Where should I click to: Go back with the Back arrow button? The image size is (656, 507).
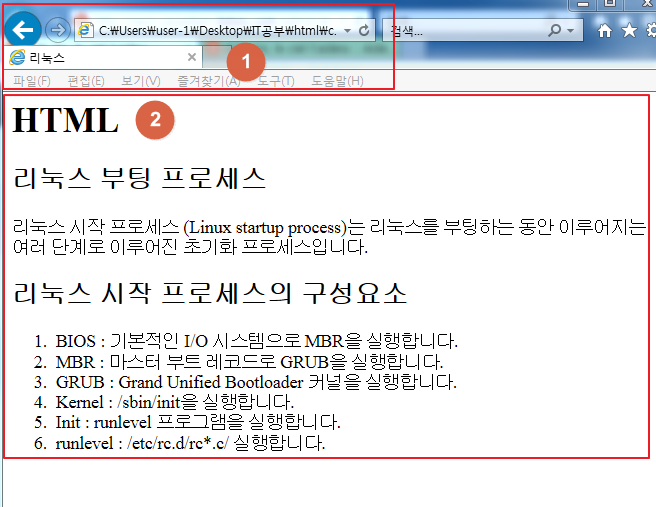click(23, 30)
